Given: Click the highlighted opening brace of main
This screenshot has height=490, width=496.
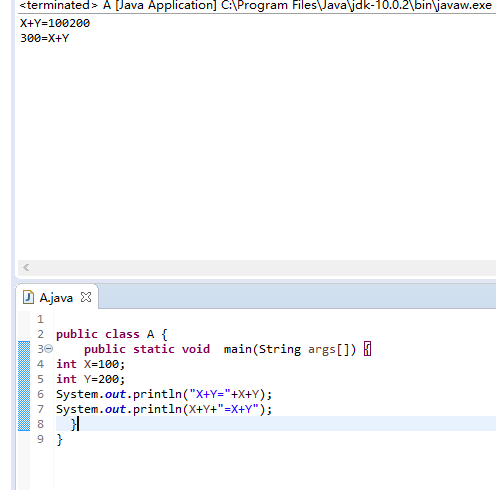Looking at the screenshot, I should point(367,349).
